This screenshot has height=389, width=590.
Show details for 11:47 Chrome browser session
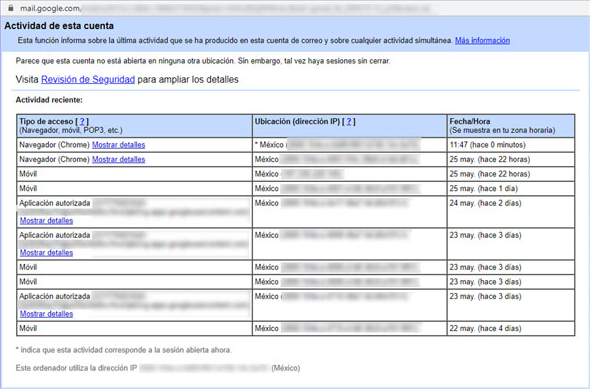[x=119, y=145]
